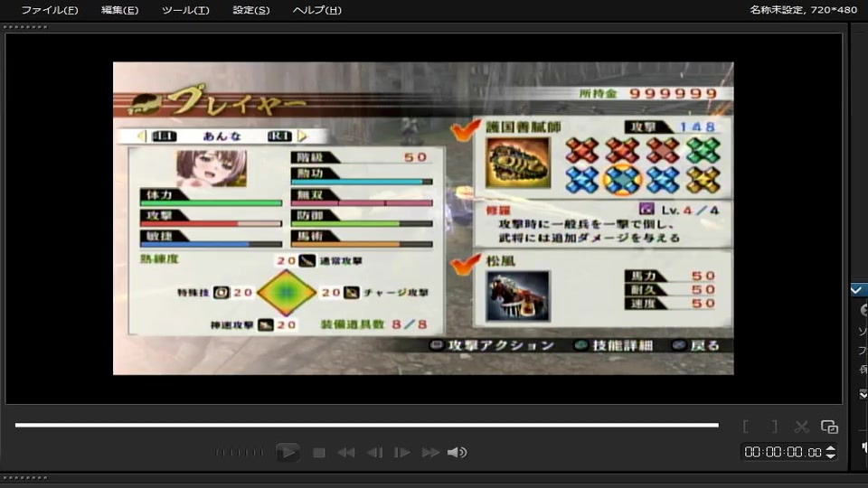The width and height of the screenshot is (868, 488).
Task: Click the timecode up/down stepper arrows
Action: (x=830, y=452)
